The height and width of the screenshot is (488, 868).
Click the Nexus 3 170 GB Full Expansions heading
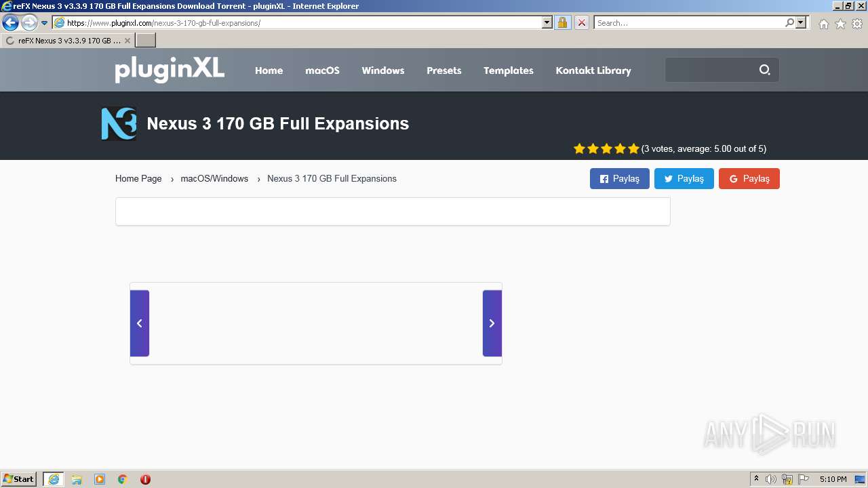point(278,123)
